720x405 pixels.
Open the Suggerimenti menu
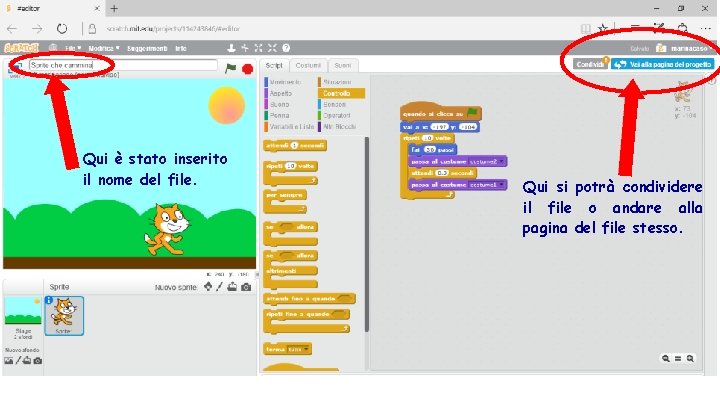[147, 48]
